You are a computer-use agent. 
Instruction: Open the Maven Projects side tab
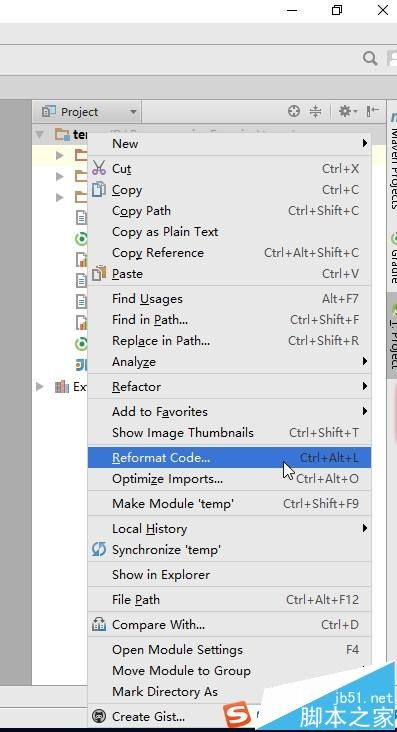pos(393,161)
